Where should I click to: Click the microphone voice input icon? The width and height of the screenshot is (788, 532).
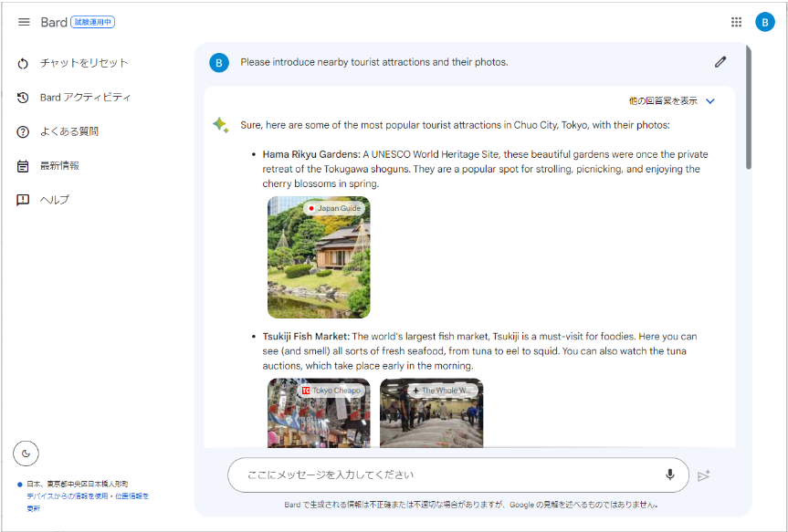pos(669,475)
